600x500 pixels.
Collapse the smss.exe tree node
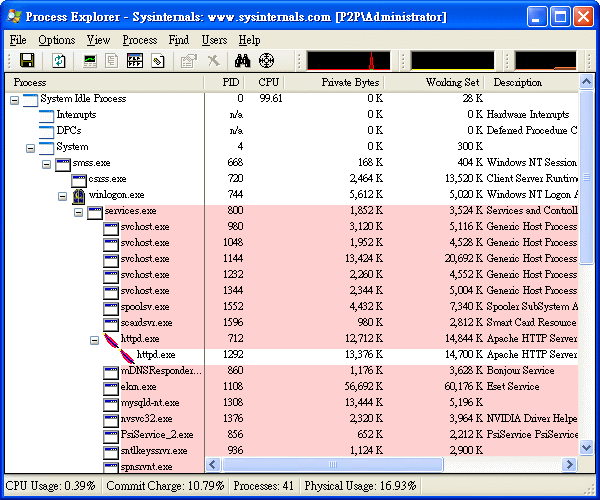tap(47, 163)
